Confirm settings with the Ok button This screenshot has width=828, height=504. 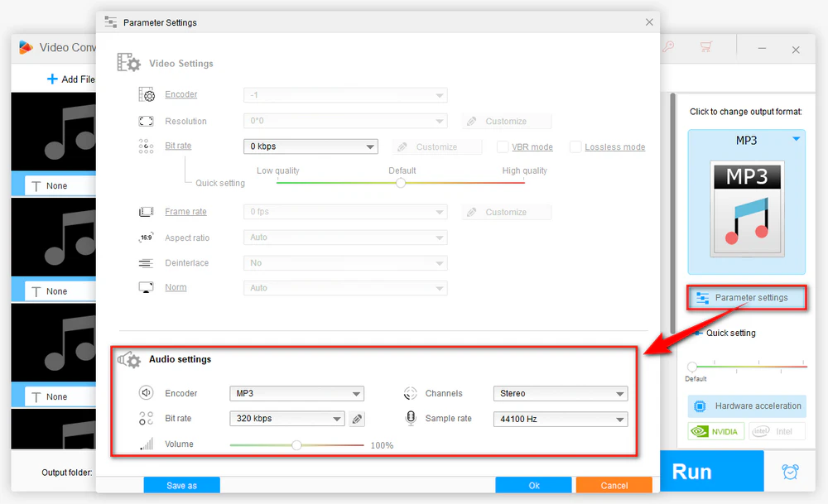(x=533, y=485)
